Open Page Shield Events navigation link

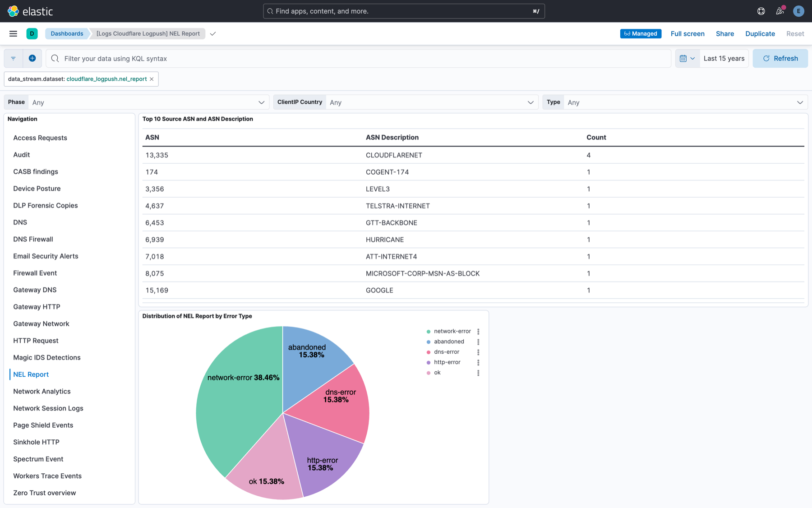[43, 425]
